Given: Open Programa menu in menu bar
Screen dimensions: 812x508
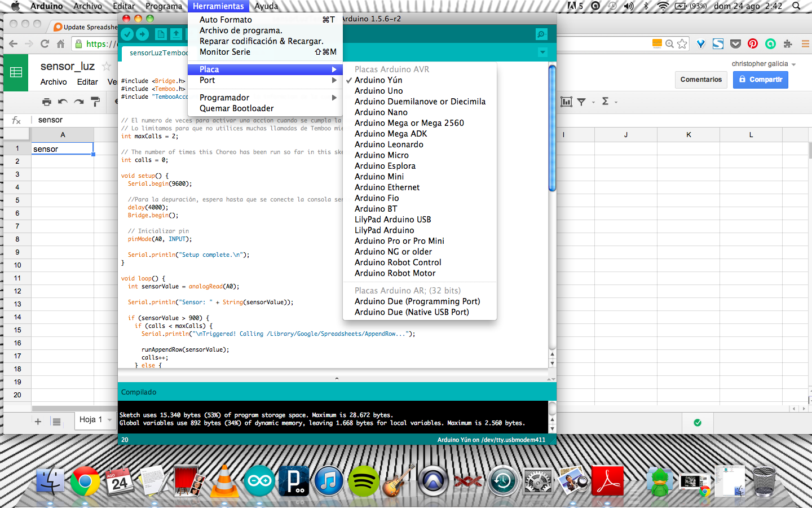Looking at the screenshot, I should coord(164,6).
